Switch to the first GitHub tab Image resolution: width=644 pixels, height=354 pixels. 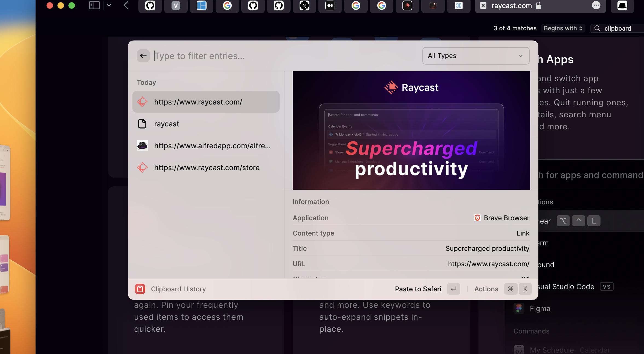(x=150, y=5)
